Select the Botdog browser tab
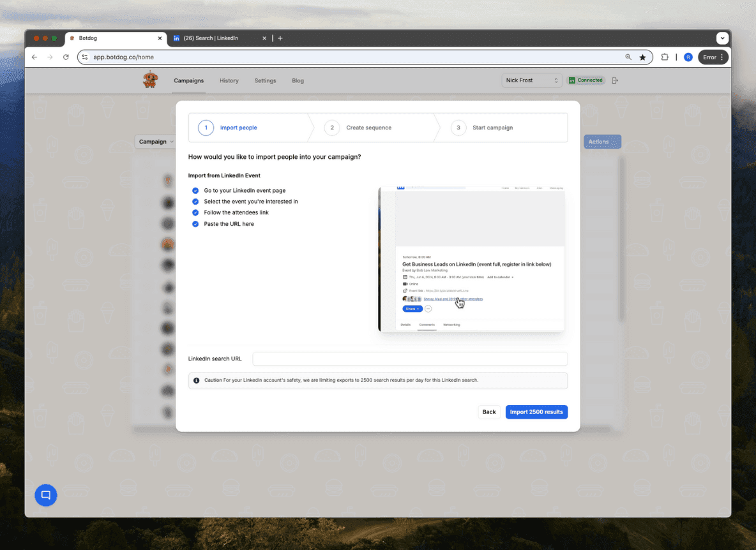 (116, 38)
